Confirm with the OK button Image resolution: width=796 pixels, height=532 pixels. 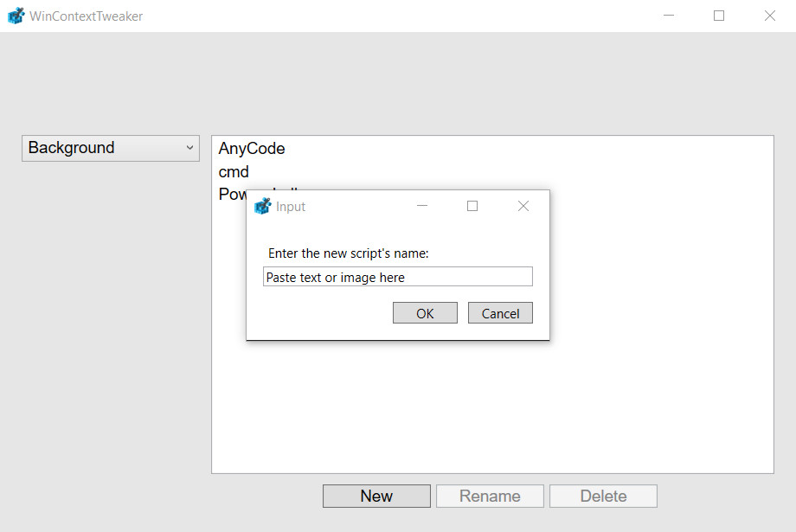tap(425, 313)
